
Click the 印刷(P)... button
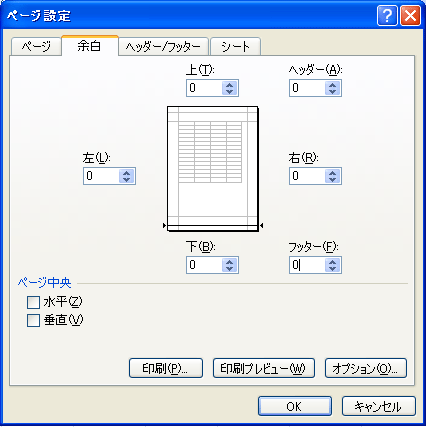click(x=166, y=368)
